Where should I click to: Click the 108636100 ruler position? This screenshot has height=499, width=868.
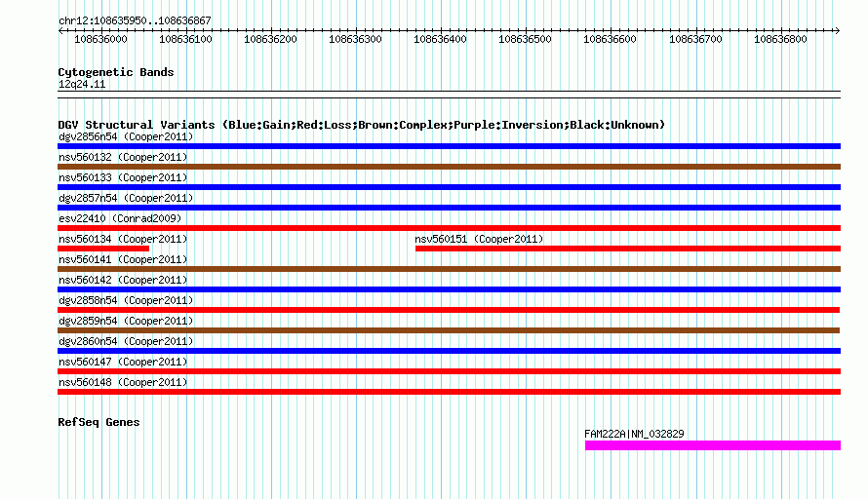point(185,39)
